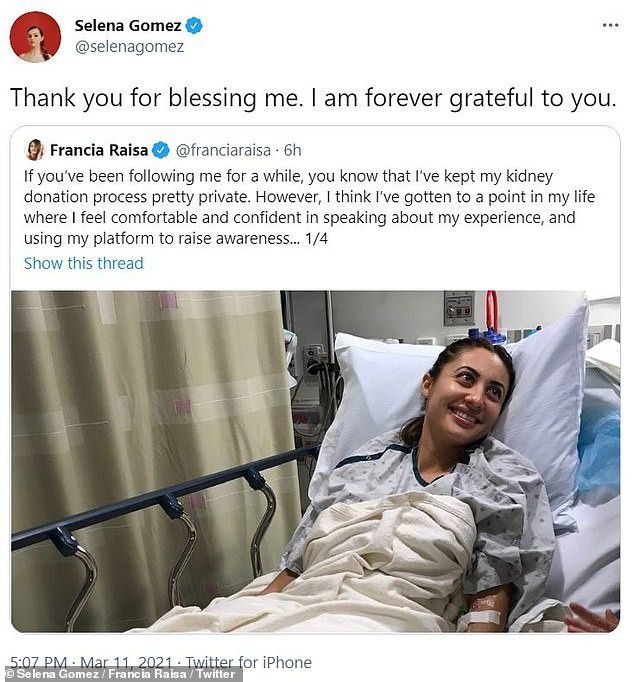Click Francia Raisa's small avatar
634x682 pixels.
[35, 150]
